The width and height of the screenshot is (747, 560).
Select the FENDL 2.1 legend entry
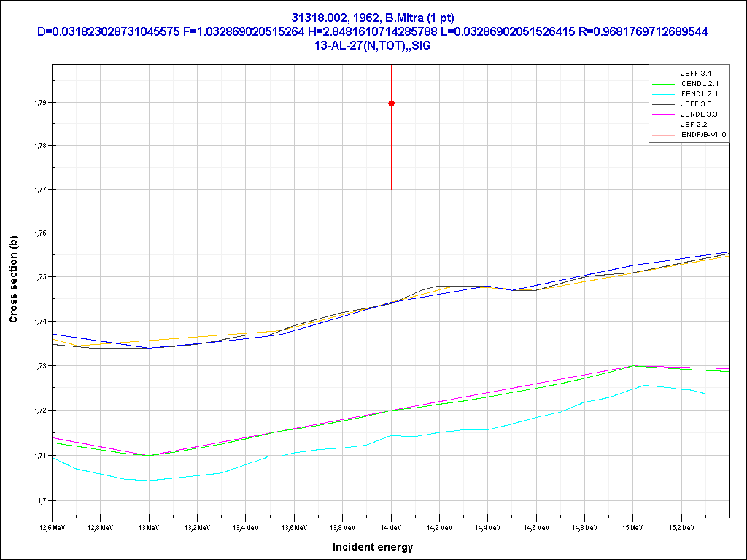700,94
